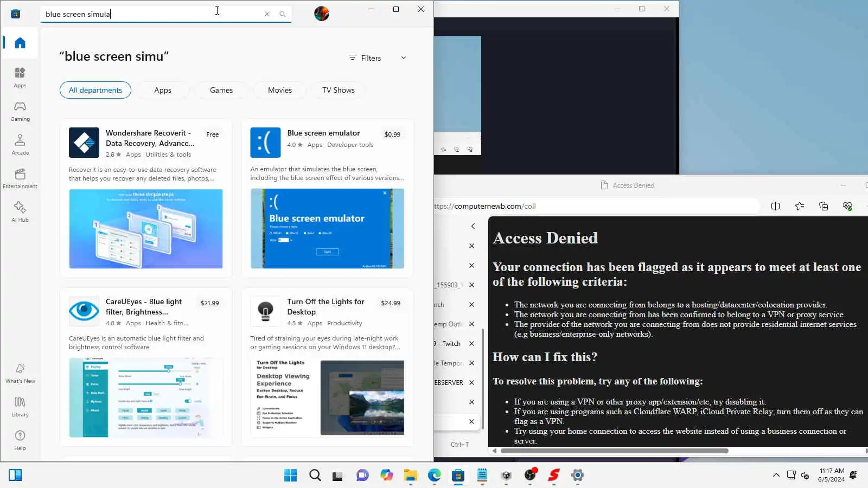Click the Wondershare Recoverit app icon

coord(84,143)
